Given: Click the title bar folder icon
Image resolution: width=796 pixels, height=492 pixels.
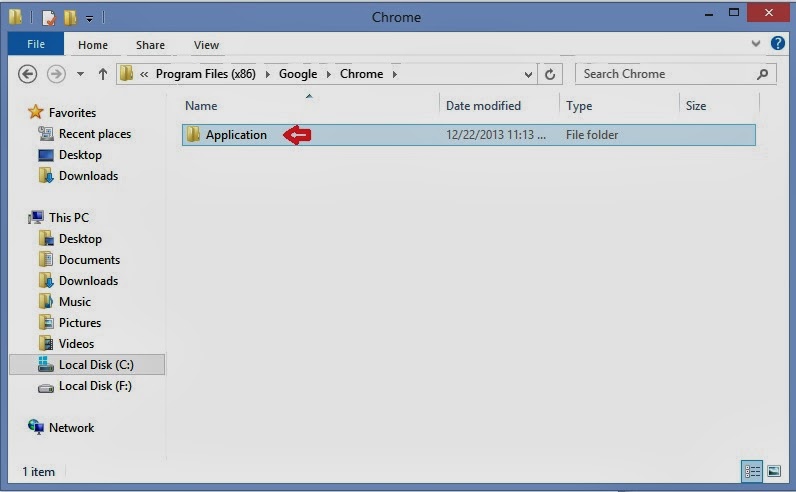Looking at the screenshot, I should [16, 17].
